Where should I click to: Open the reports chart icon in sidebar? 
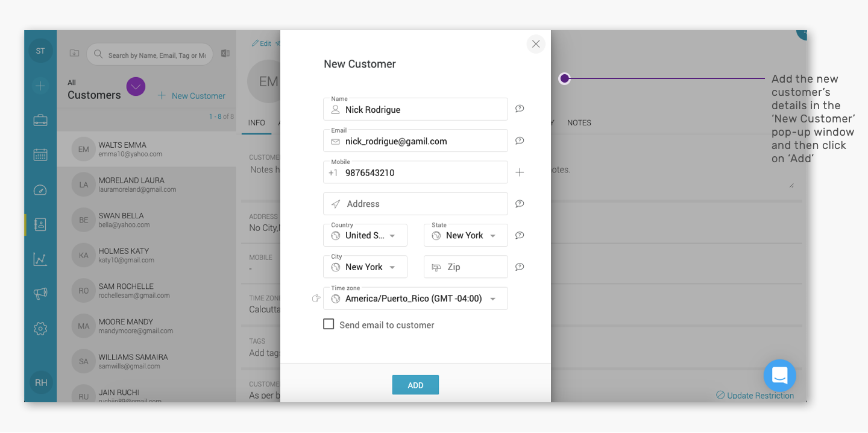click(40, 259)
